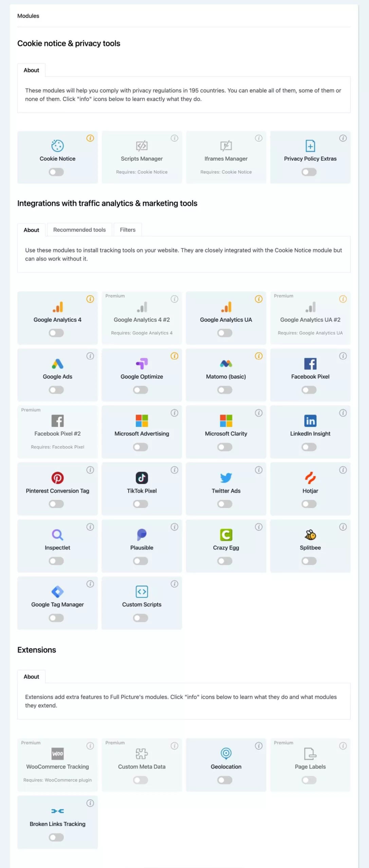
Task: Turn on the Facebook Pixel switch
Action: 309,390
